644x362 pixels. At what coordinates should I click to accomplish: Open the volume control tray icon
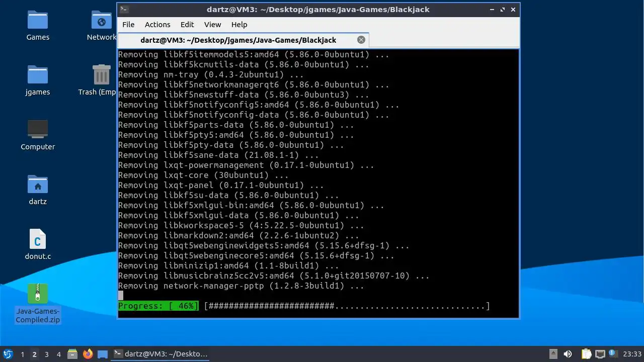[x=568, y=354]
